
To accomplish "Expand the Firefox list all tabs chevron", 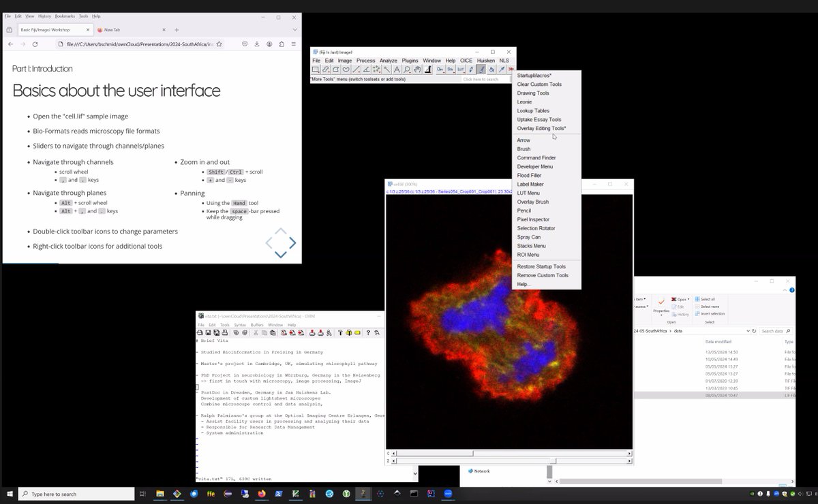I will tap(294, 30).
